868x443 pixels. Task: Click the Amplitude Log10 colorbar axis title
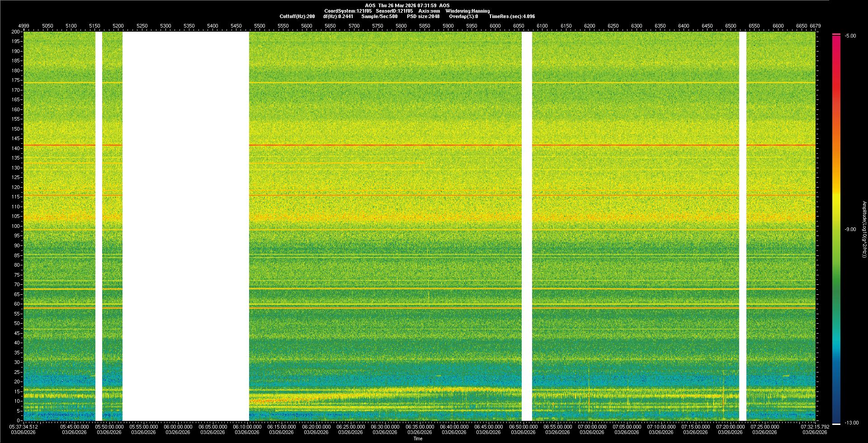coord(864,229)
